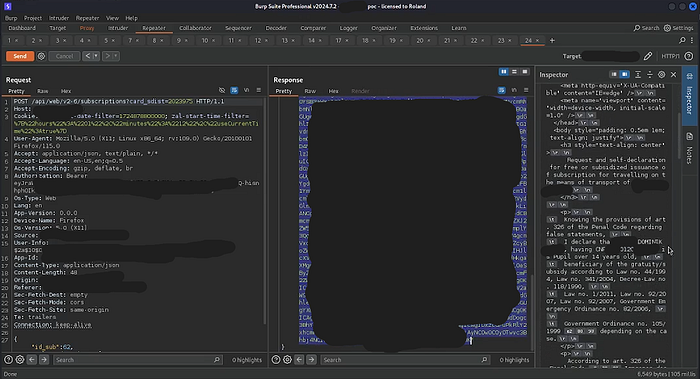The width and height of the screenshot is (700, 379).
Task: Go back in request history
Action: pos(88,56)
